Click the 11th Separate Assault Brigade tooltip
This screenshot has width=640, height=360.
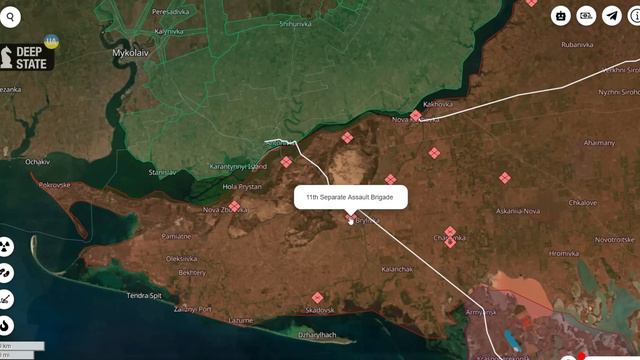point(351,197)
